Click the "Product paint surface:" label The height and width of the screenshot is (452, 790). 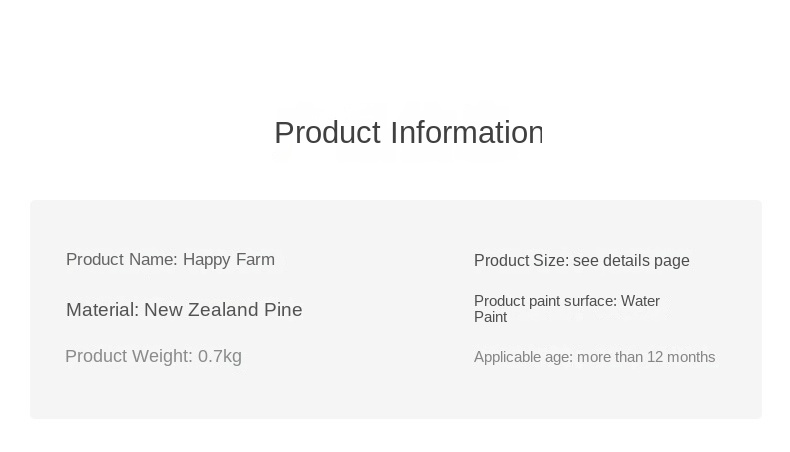(545, 301)
